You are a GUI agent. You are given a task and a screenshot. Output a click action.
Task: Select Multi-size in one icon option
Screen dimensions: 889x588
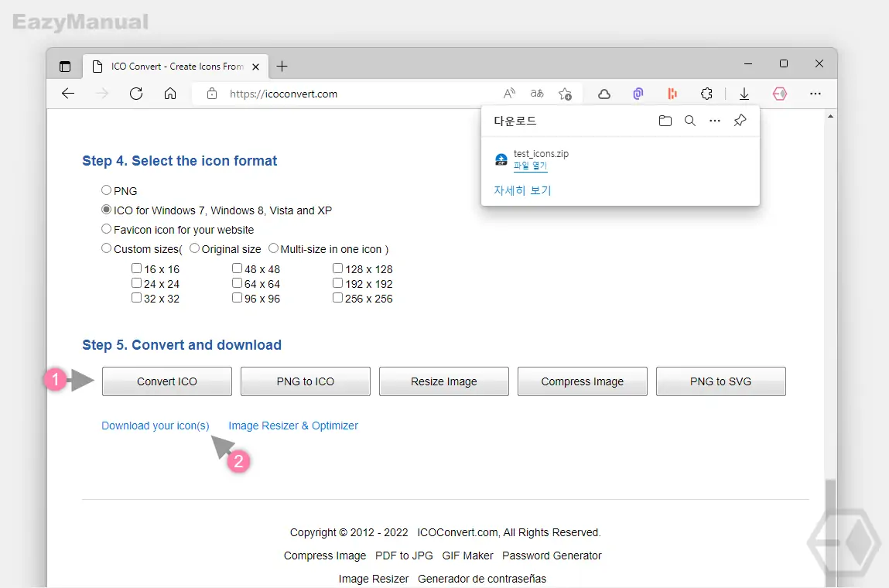273,248
